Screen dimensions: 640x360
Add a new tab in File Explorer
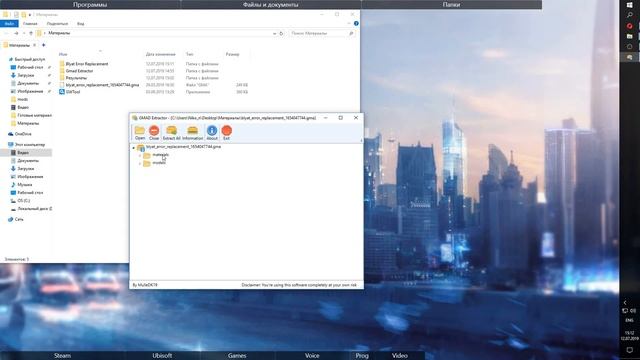pyautogui.click(x=44, y=45)
